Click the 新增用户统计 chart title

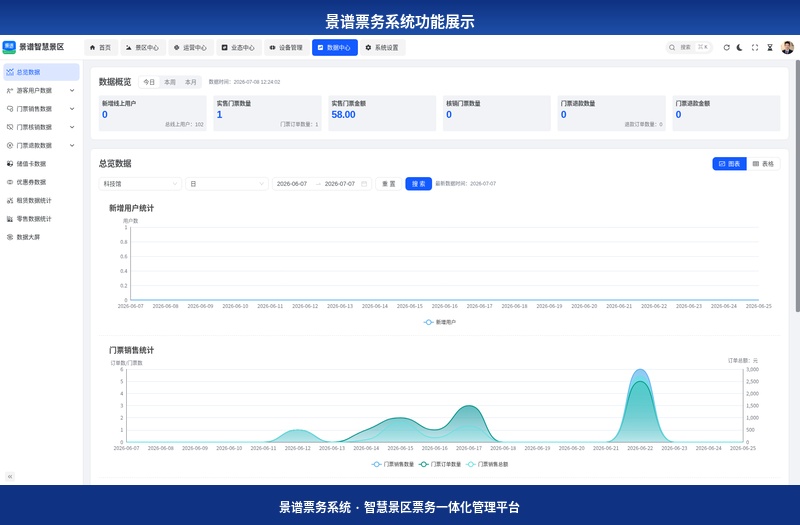pos(131,208)
